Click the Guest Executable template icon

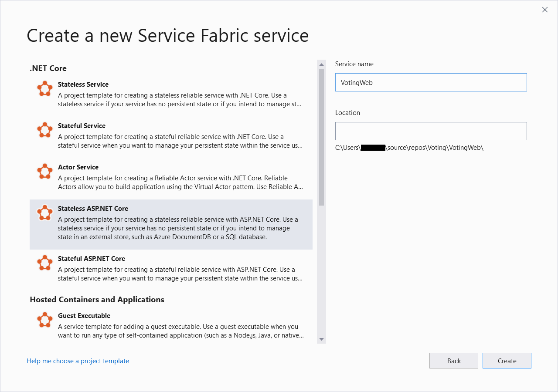tap(44, 320)
